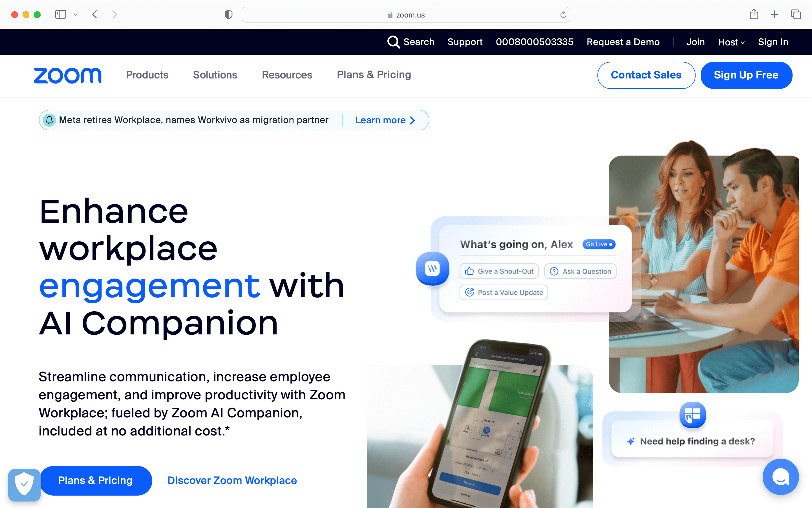Click the Search magnifier icon
This screenshot has height=508, width=812.
[x=393, y=42]
